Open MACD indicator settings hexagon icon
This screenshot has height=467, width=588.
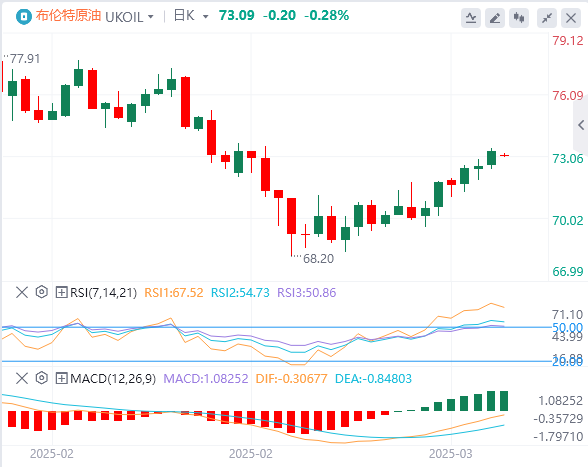(x=42, y=378)
